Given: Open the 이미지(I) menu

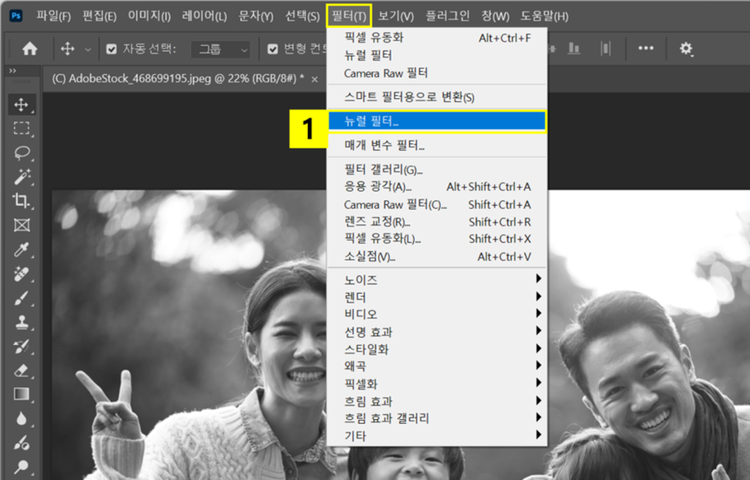Looking at the screenshot, I should pos(149,16).
